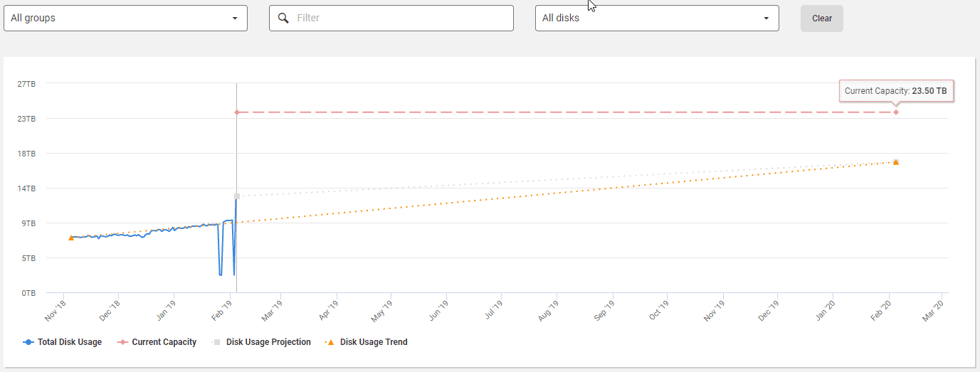Click the orange Disk Usage Trend legend triangle
The image size is (980, 372).
[x=330, y=342]
